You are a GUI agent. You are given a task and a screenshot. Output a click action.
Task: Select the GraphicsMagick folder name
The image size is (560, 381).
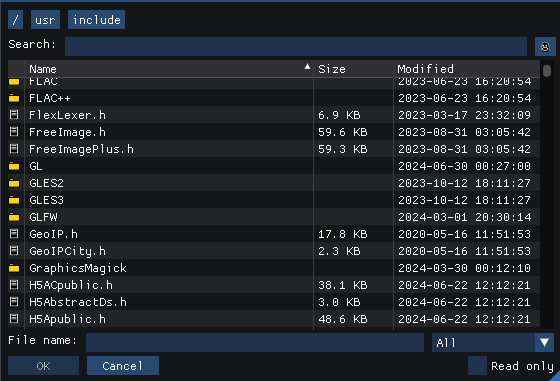click(78, 268)
